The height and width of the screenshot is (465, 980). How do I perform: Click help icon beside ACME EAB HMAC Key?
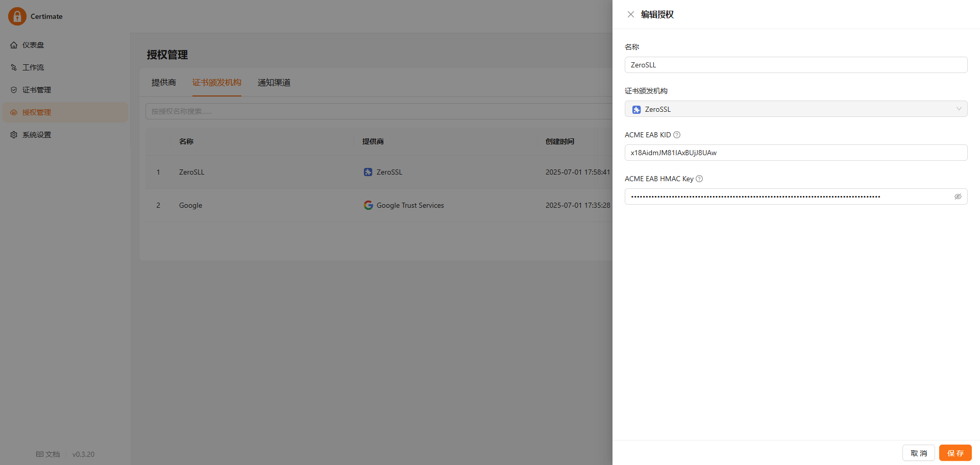point(699,179)
